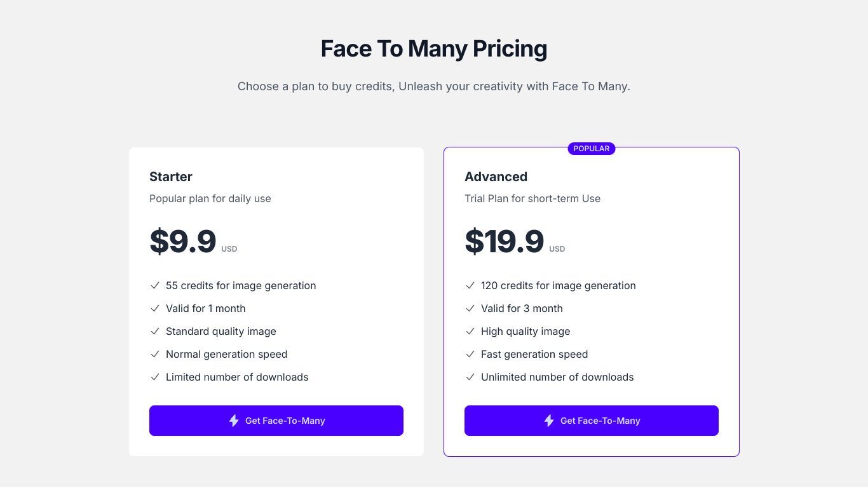This screenshot has width=868, height=488.
Task: Click lightning bolt icon in Advanced button
Action: coord(549,421)
